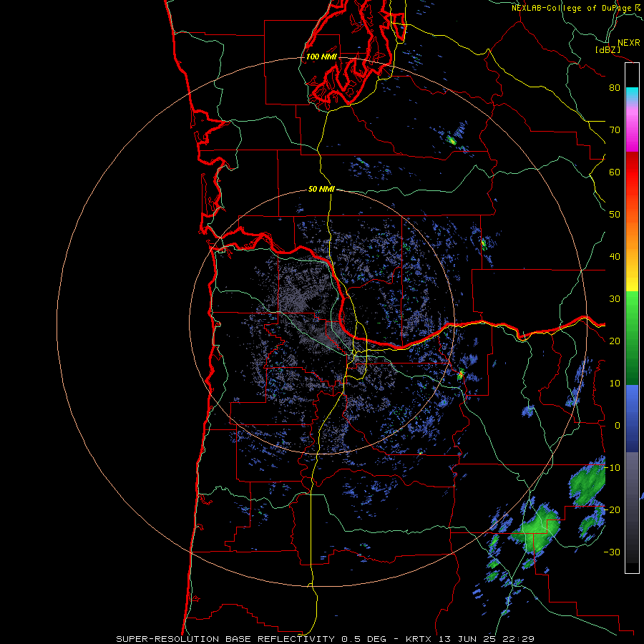Click the 60 dBZ scale value

pos(615,172)
